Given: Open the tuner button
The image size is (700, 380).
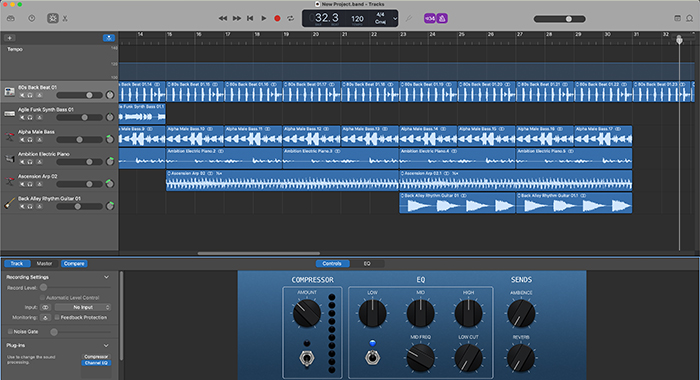Looking at the screenshot, I should tap(409, 18).
